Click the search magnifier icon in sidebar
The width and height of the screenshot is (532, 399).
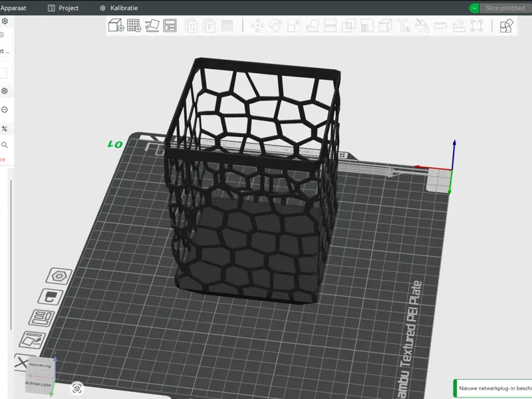tap(5, 145)
